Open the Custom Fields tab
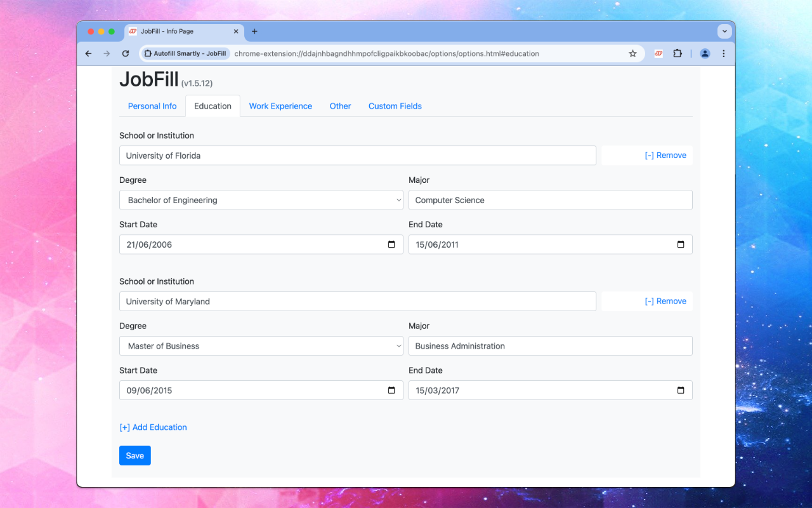 click(x=395, y=106)
